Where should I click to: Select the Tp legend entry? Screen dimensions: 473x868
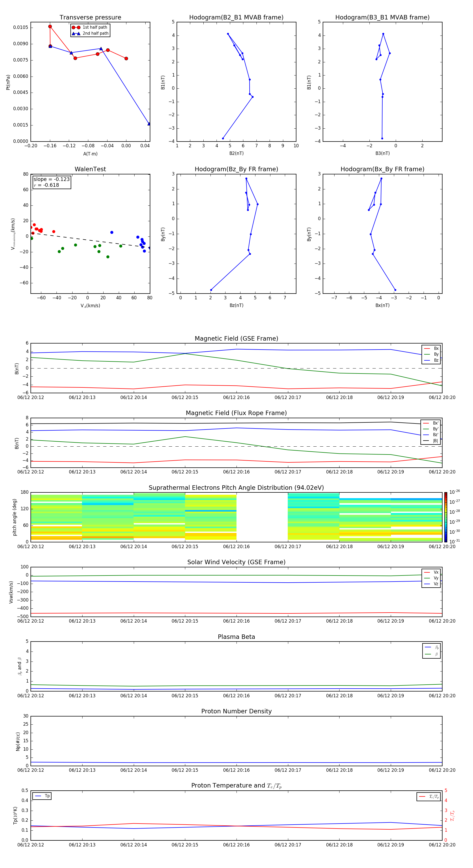pos(42,796)
